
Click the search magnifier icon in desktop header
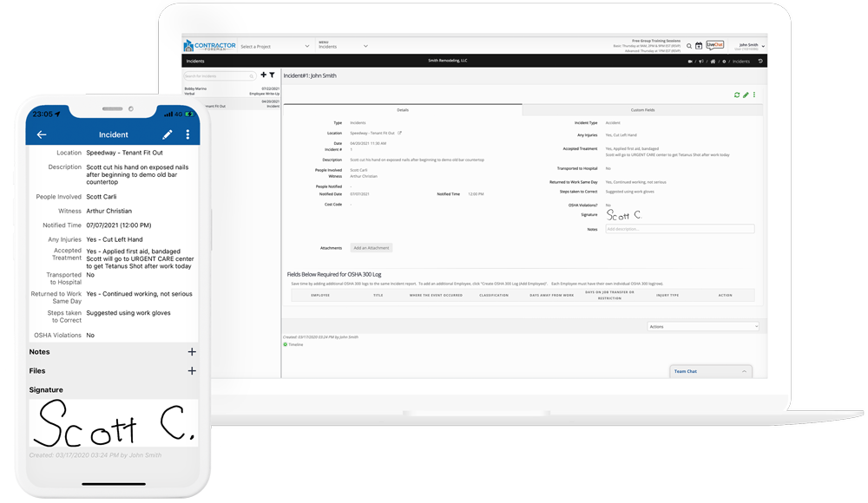pyautogui.click(x=689, y=46)
